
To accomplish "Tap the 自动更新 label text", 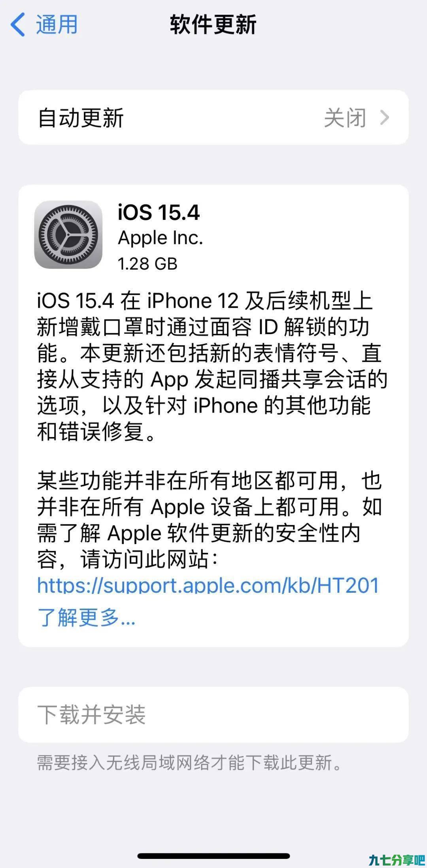I will point(81,118).
